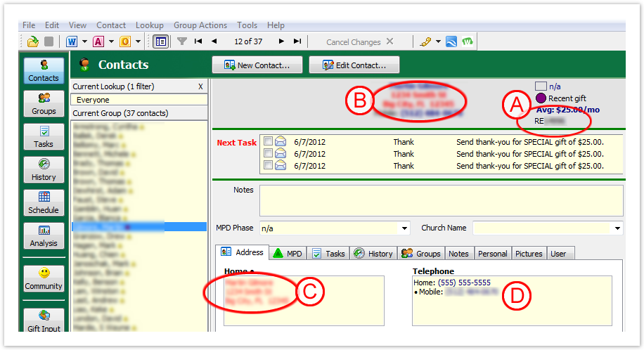Open the Outlook icon dropdown arrow
644x350 pixels.
tap(138, 41)
